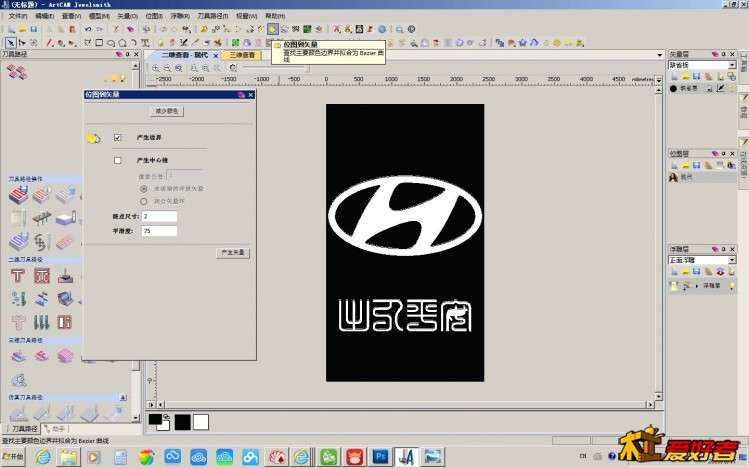This screenshot has width=749, height=468.
Task: Select the Ellipse drawing tool
Action: pos(111,43)
